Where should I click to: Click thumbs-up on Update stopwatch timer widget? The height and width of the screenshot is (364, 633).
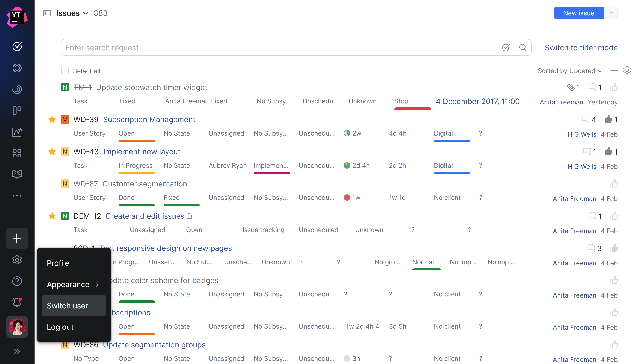(x=614, y=87)
